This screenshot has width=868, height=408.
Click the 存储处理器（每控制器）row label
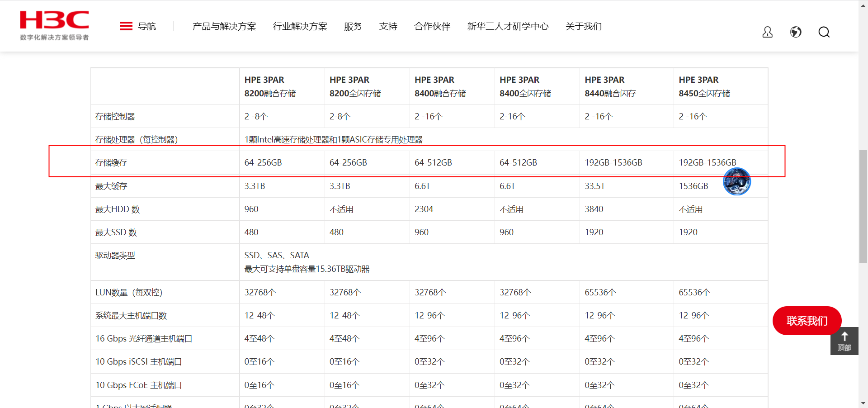tap(136, 139)
